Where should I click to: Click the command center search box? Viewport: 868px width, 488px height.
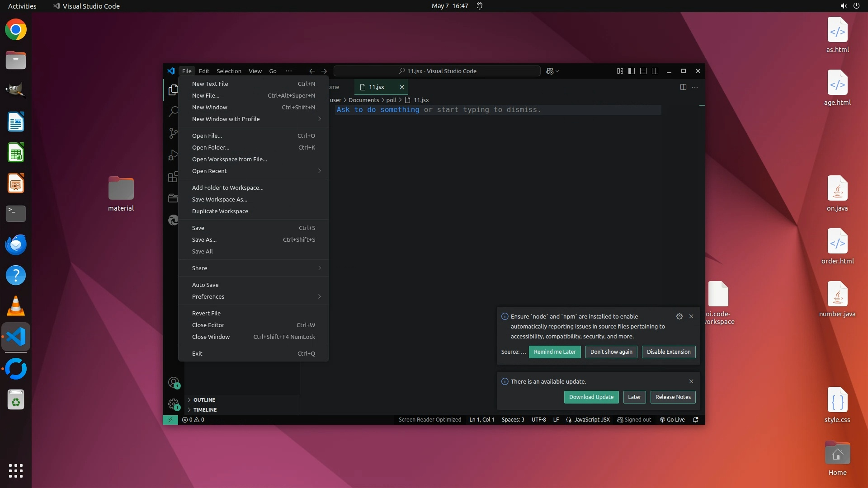point(437,71)
